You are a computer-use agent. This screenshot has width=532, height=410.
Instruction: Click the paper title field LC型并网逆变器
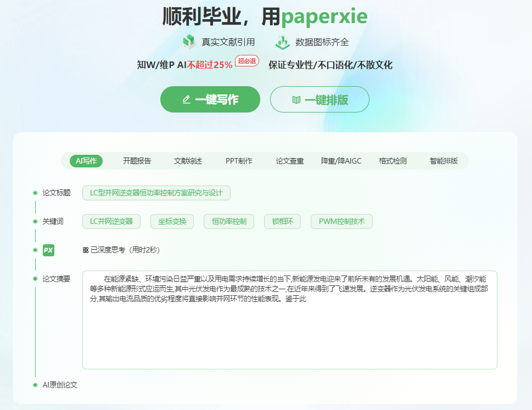(156, 193)
